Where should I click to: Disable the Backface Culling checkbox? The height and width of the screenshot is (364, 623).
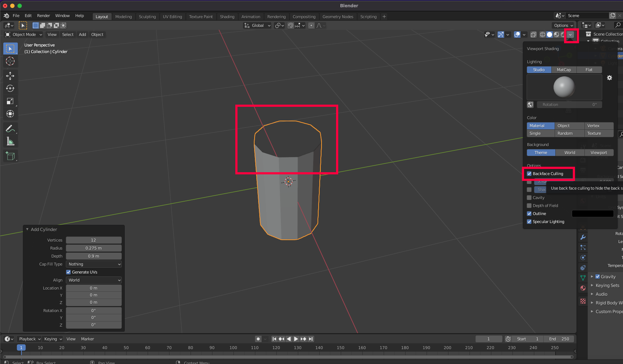[529, 174]
